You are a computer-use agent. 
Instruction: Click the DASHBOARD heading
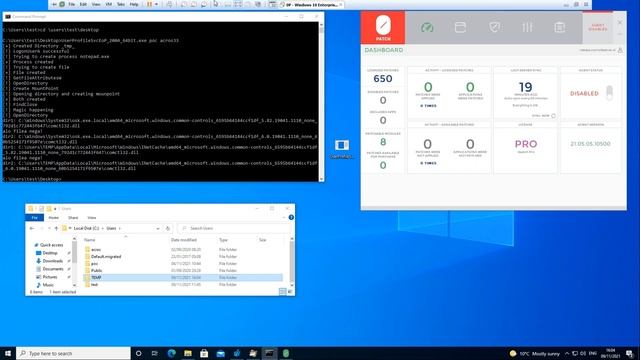(384, 50)
